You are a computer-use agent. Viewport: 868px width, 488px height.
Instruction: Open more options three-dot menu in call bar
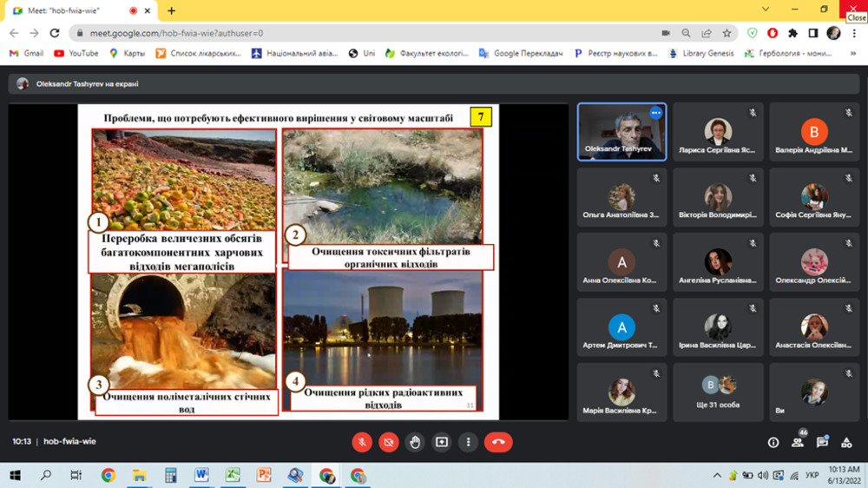click(469, 442)
